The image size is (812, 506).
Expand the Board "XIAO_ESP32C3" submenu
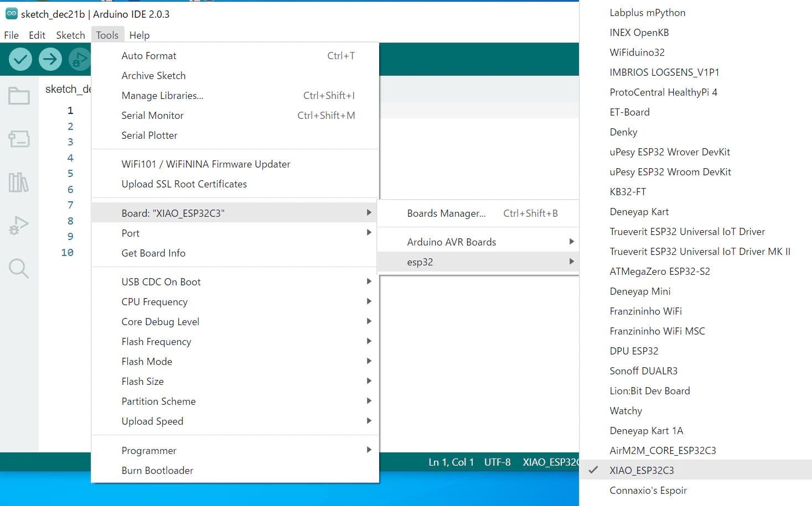[235, 213]
